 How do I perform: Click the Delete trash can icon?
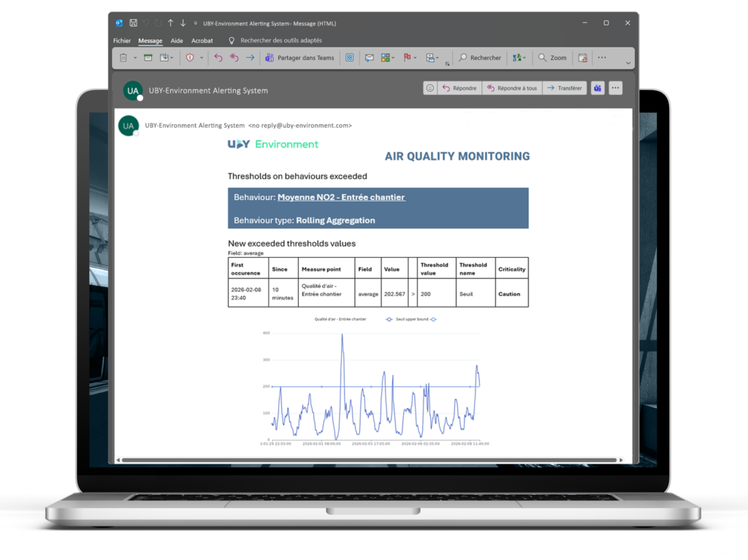click(x=123, y=58)
